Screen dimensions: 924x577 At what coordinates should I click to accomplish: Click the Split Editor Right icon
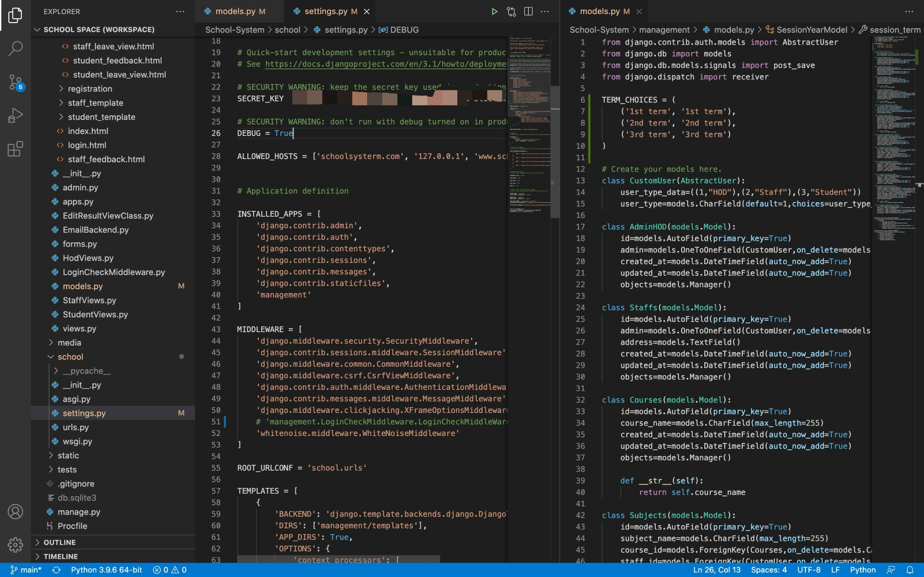coord(528,12)
